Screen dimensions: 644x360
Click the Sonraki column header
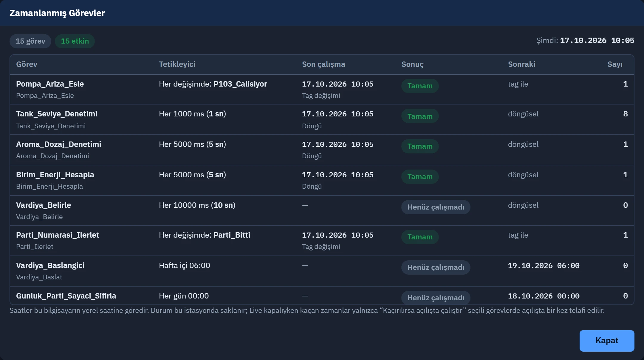click(x=521, y=64)
